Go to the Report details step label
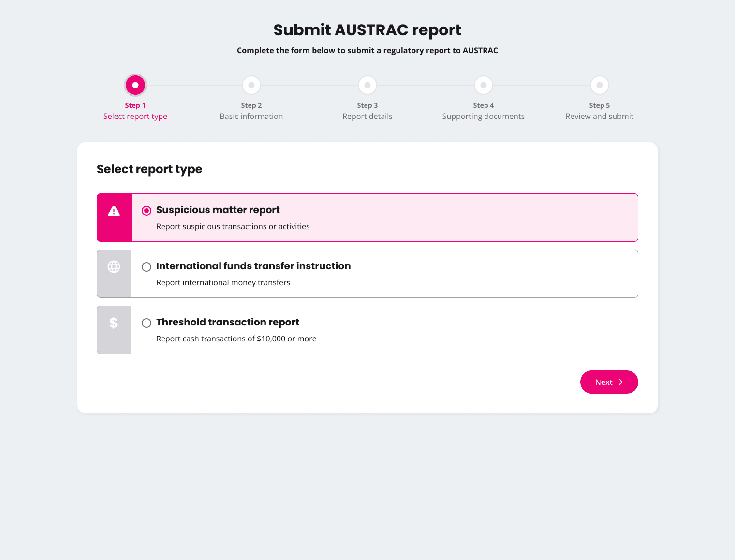The height and width of the screenshot is (560, 735). [367, 117]
